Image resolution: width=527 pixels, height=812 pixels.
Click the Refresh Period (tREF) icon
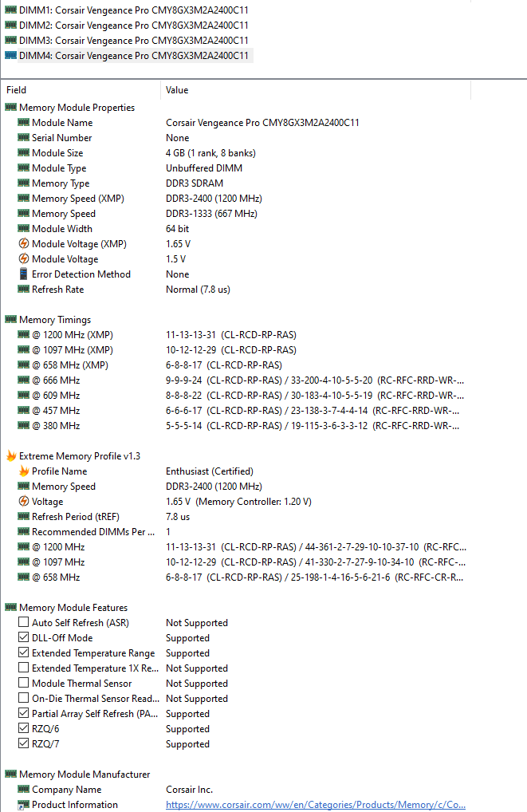tap(23, 516)
